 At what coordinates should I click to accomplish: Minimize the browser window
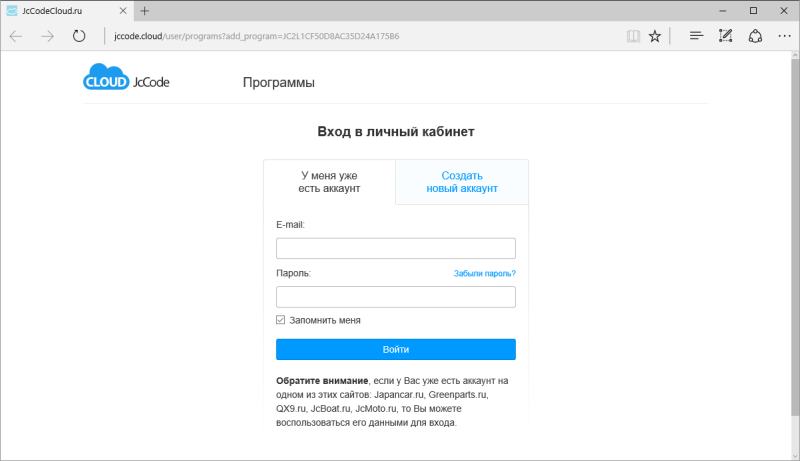[722, 11]
